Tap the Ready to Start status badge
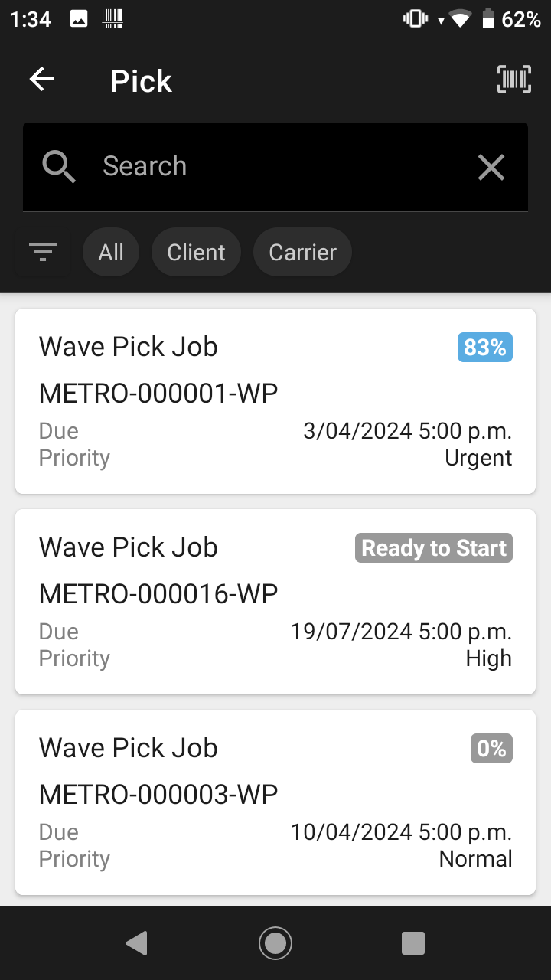551x980 pixels. 434,548
